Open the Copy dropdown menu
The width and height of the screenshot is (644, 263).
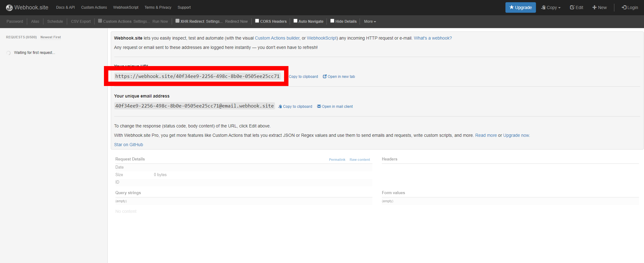551,7
